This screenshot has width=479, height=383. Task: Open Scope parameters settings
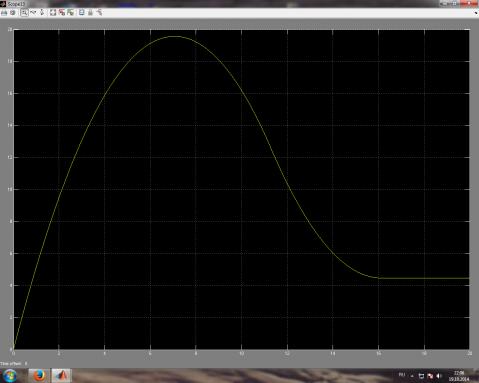coord(13,13)
